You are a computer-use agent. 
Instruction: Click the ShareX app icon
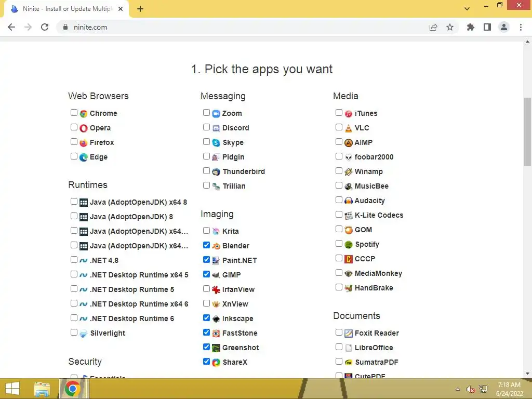tap(216, 362)
